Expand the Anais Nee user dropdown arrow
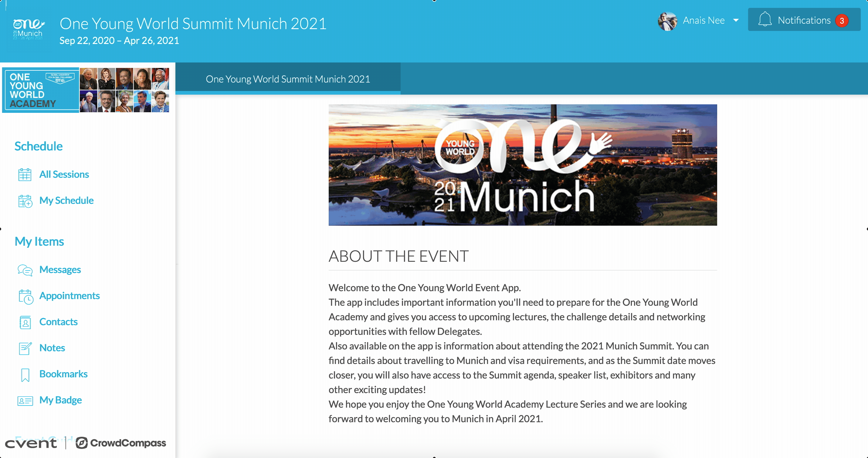 coord(736,21)
